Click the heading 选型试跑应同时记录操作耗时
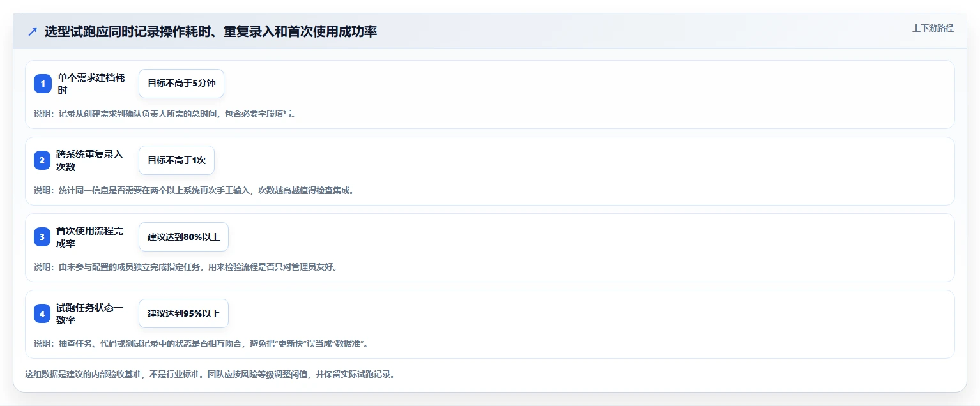 211,31
